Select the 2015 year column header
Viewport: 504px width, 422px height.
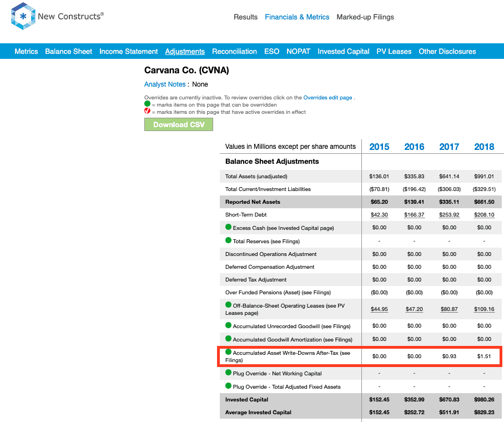tap(379, 147)
